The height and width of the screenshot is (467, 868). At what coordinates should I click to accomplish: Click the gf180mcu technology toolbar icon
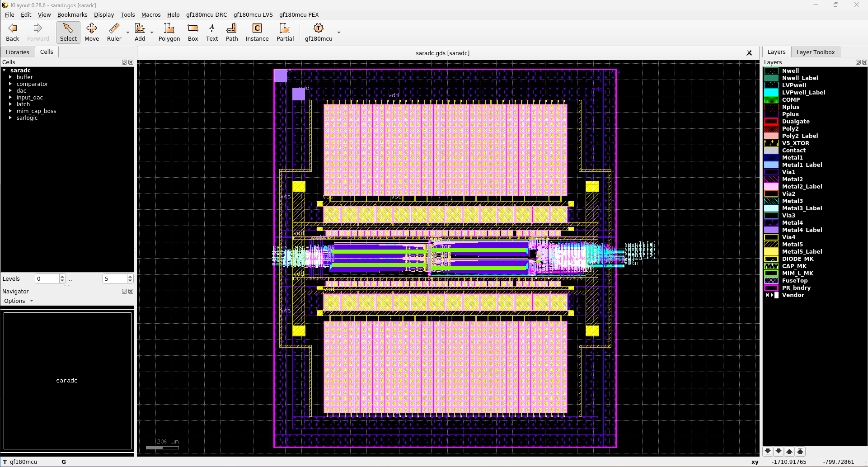[x=319, y=32]
